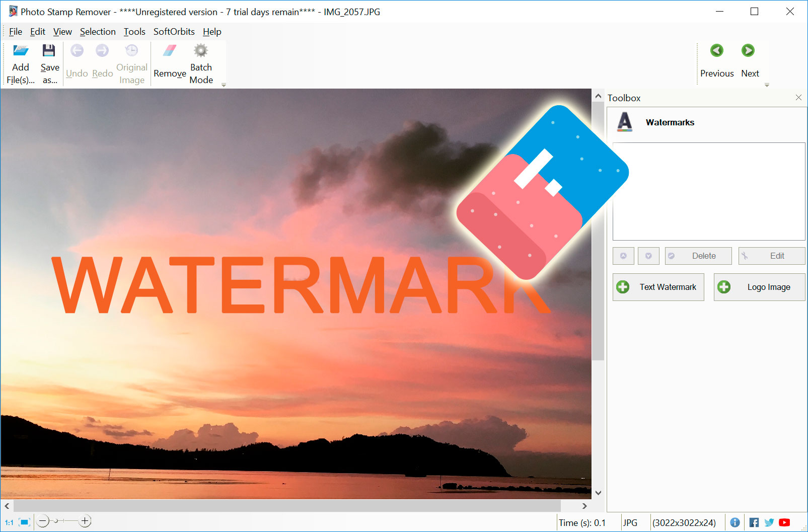Restore the Original Image
Screen dimensions: 808x532
(131, 62)
